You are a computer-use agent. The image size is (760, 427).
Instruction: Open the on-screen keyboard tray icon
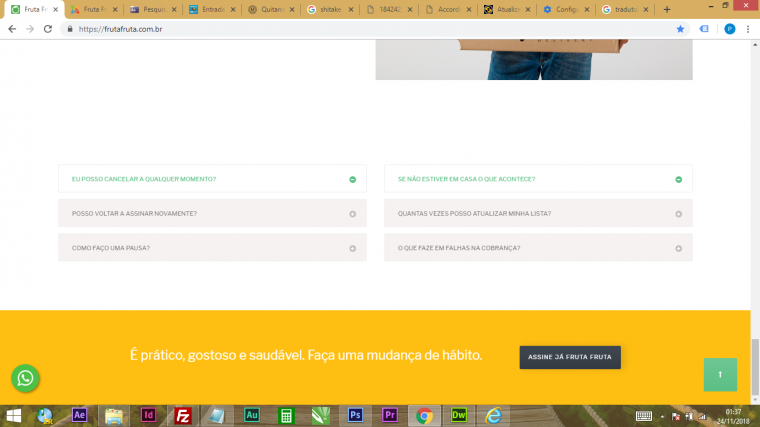coord(644,416)
